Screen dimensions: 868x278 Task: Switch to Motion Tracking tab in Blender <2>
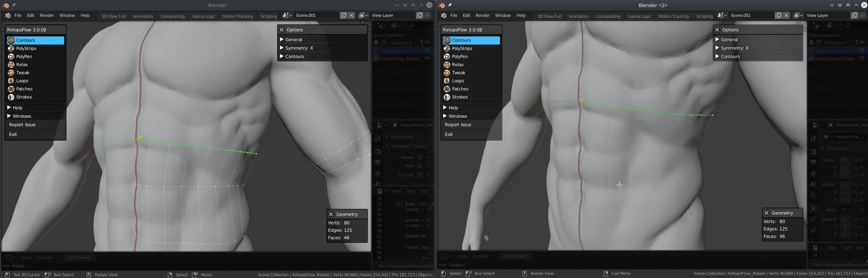(673, 16)
